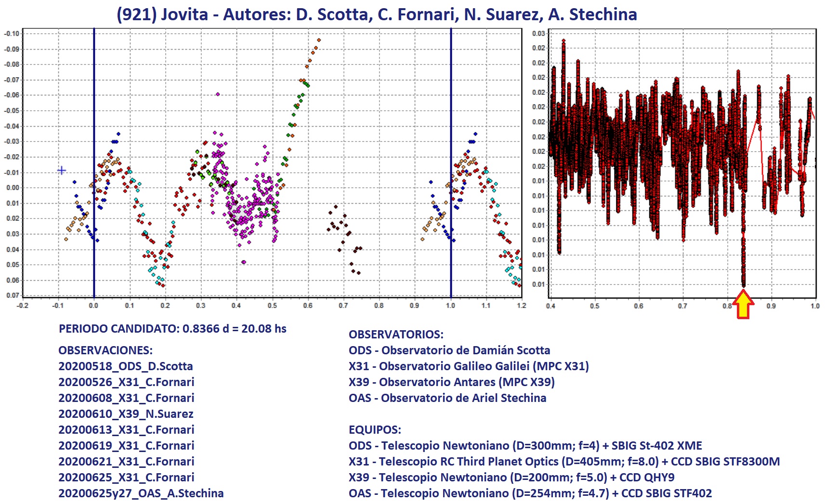Click the X39 Telescopio Newtoniano CCD QHY9 line
The height and width of the screenshot is (504, 825).
(x=511, y=478)
